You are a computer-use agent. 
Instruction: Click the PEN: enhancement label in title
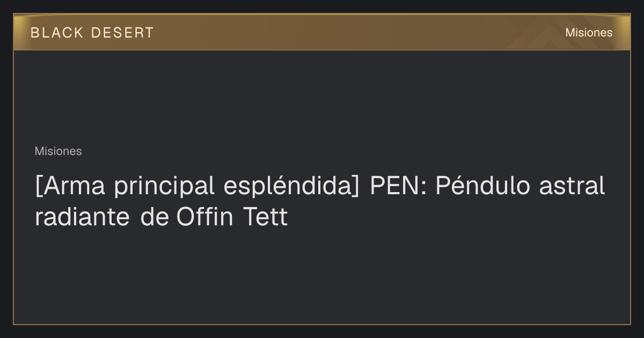click(x=398, y=186)
